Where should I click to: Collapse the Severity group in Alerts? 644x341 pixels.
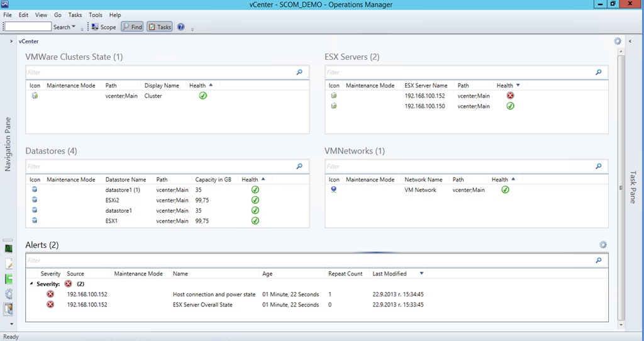(x=32, y=284)
